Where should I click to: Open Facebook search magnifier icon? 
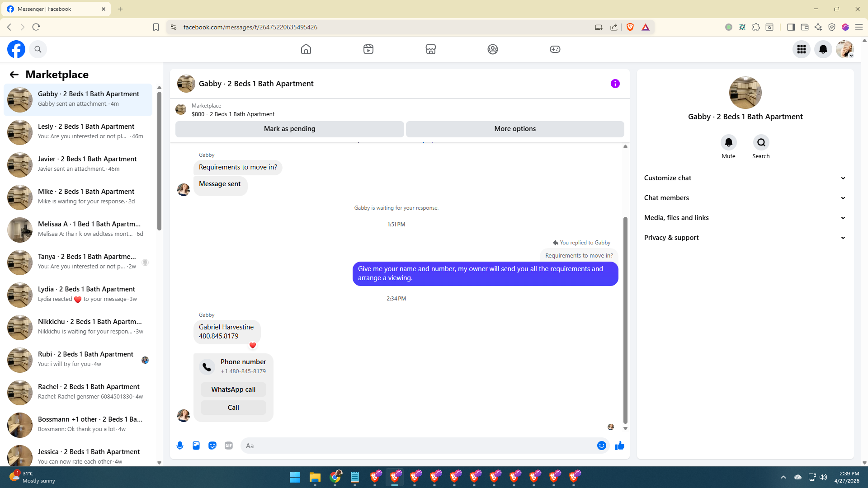coord(38,49)
